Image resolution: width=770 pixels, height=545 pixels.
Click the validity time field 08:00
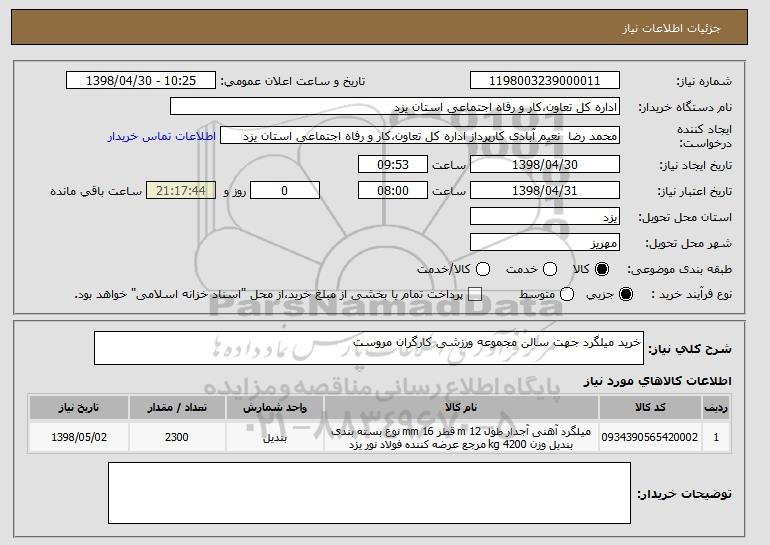click(x=393, y=191)
